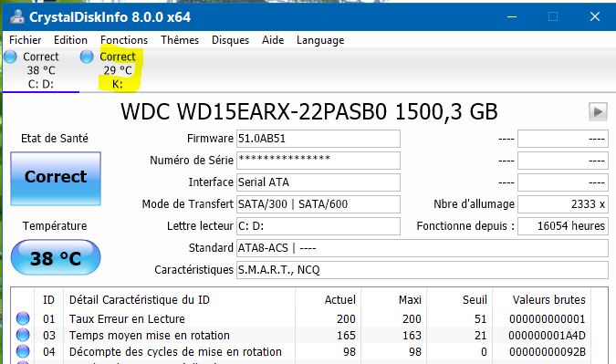Open the Thèmes menu
Screen dimensions: 616x364
pyautogui.click(x=180, y=40)
